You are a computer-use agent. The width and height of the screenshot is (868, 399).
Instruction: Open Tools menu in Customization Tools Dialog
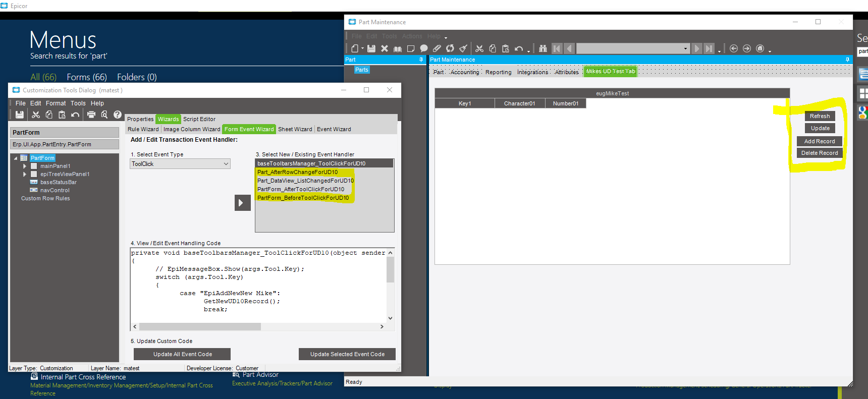click(x=78, y=103)
